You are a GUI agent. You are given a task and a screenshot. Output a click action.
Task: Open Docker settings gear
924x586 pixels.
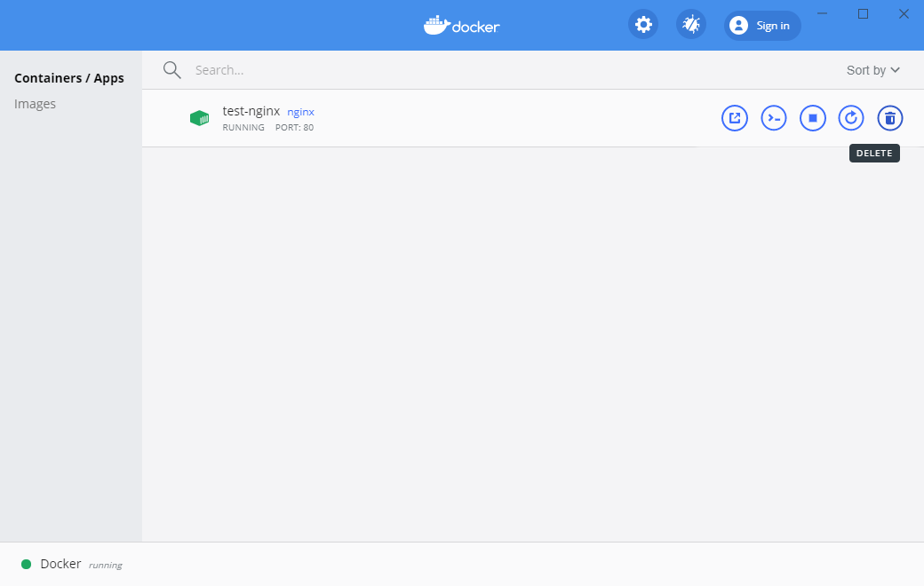[643, 25]
